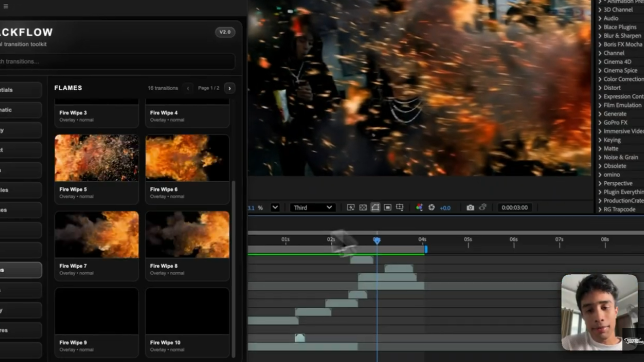Open the panel hamburger menu
The width and height of the screenshot is (644, 362).
point(6,7)
